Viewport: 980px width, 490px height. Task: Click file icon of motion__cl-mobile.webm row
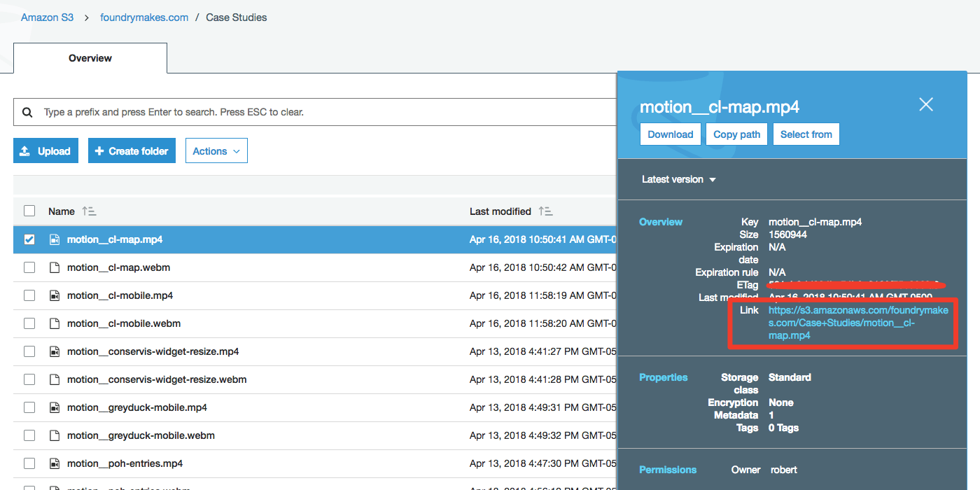[55, 323]
